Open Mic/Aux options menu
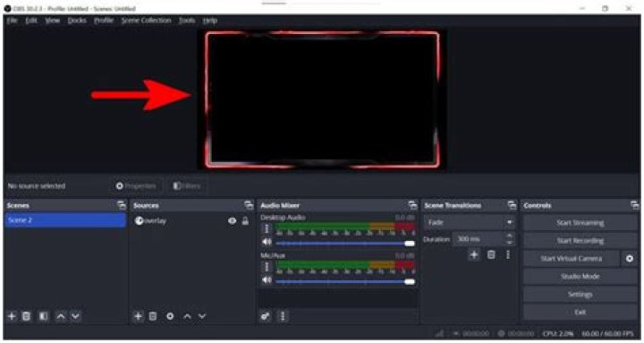The height and width of the screenshot is (343, 644). [267, 268]
